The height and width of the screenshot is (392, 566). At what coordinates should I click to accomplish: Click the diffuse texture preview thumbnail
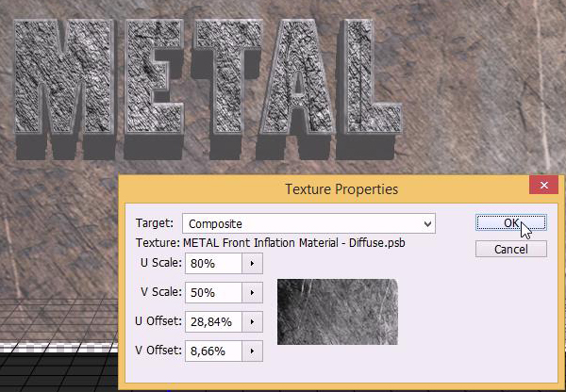pyautogui.click(x=337, y=311)
